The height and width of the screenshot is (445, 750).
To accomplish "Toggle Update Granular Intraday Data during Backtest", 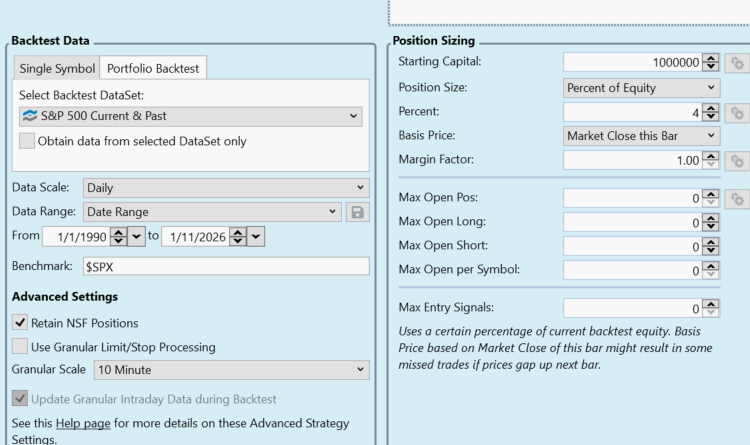I will click(20, 398).
